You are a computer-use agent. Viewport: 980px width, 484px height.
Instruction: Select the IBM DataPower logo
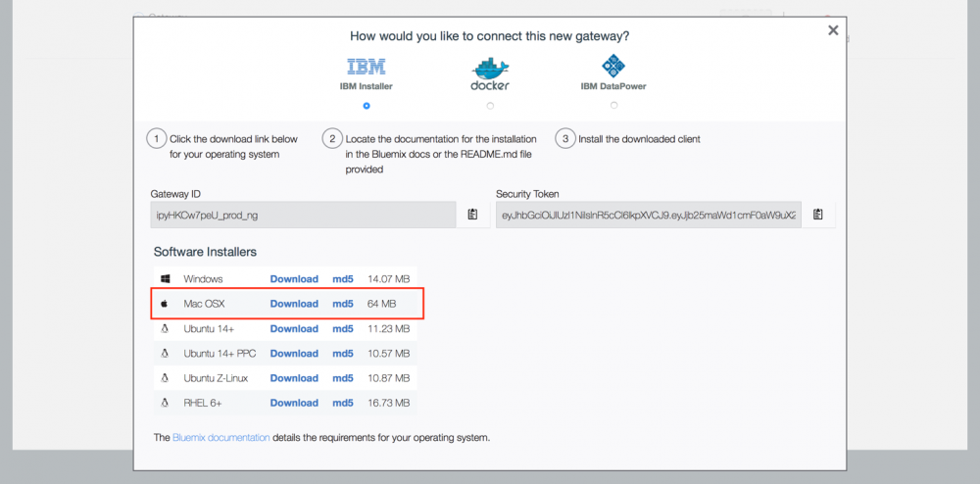(613, 66)
